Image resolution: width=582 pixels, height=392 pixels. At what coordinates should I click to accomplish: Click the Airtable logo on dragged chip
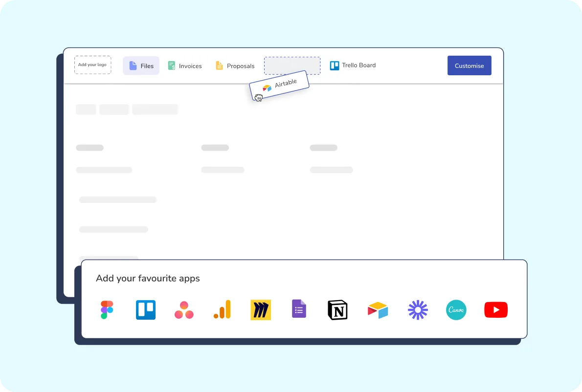pos(267,88)
